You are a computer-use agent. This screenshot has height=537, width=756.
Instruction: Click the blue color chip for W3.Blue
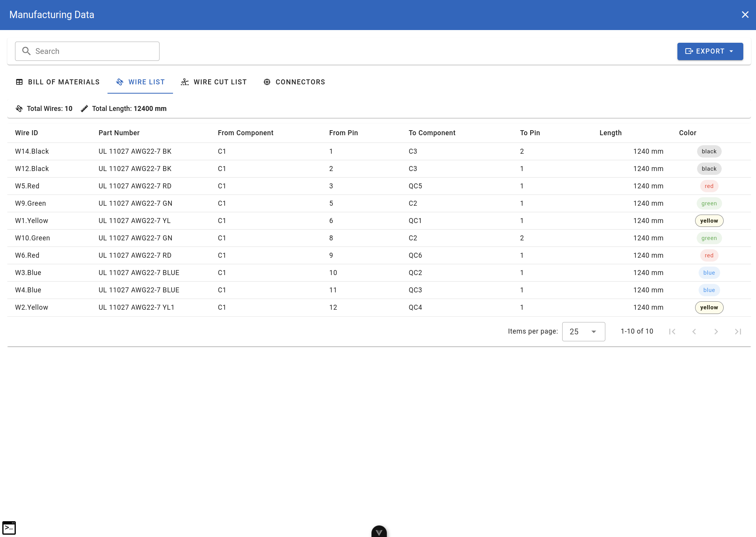tap(709, 273)
